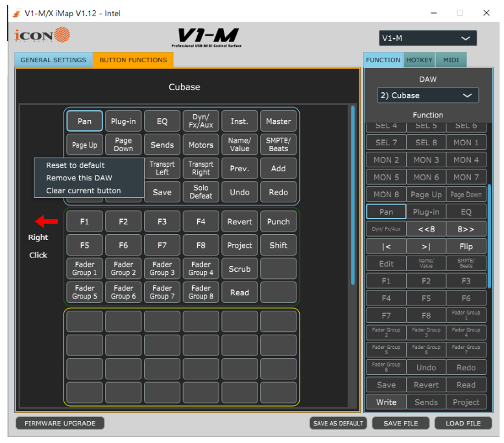
Task: Switch to the GENERAL SETTINGS tab
Action: [53, 60]
